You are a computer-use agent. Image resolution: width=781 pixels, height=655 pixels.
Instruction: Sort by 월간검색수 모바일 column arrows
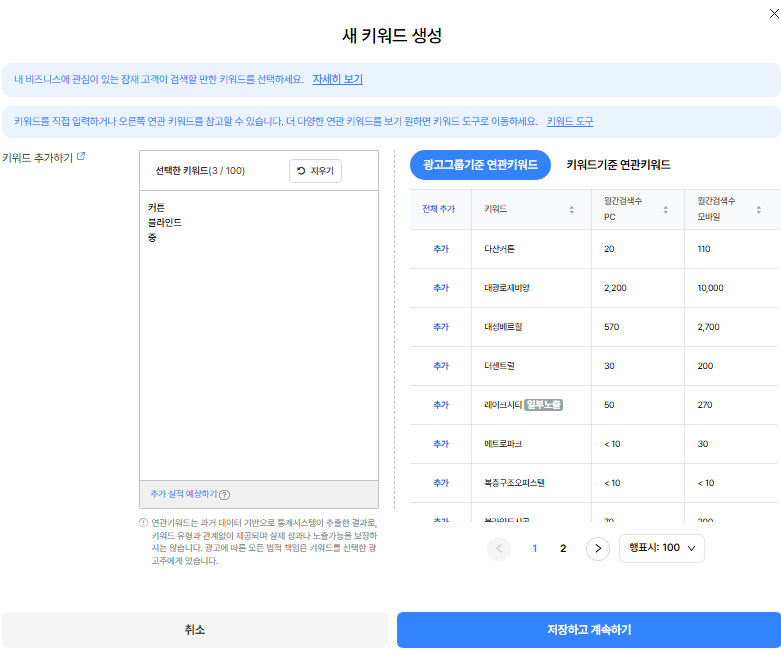759,210
